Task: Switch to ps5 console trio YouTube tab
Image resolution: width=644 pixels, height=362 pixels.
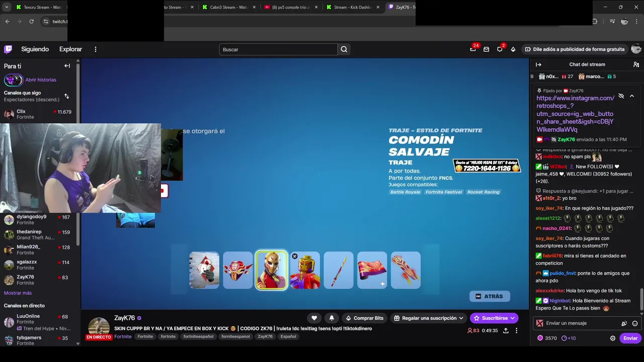Action: pos(291,7)
